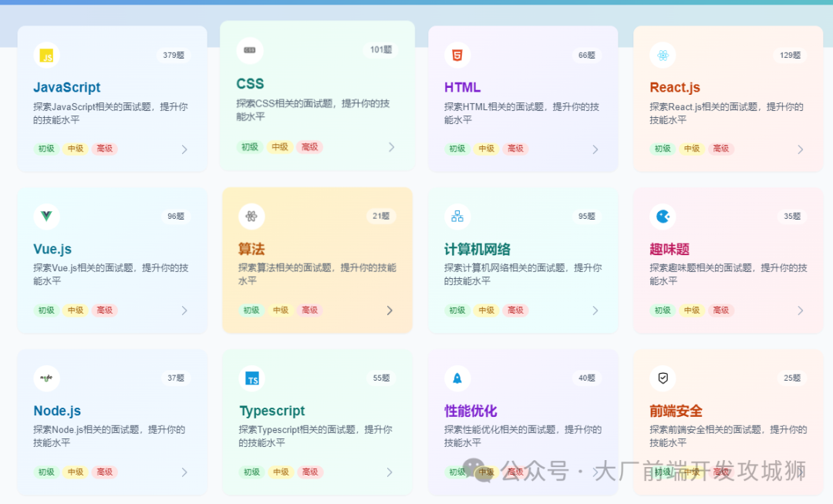
Task: Click the 算法 command icon
Action: (x=251, y=217)
